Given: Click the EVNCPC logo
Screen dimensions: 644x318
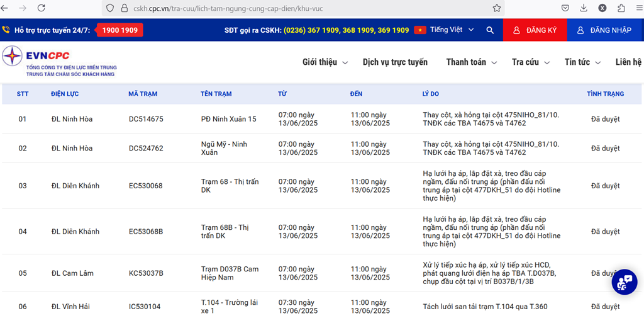Looking at the screenshot, I should (60, 62).
